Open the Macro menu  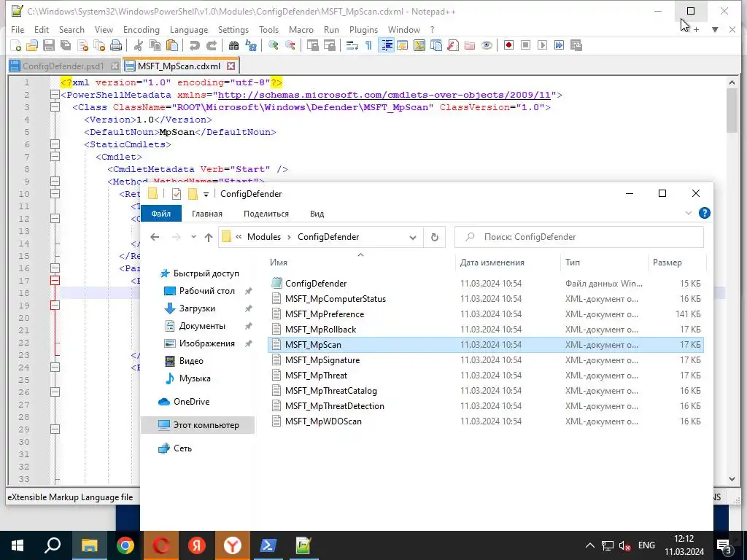tap(301, 29)
